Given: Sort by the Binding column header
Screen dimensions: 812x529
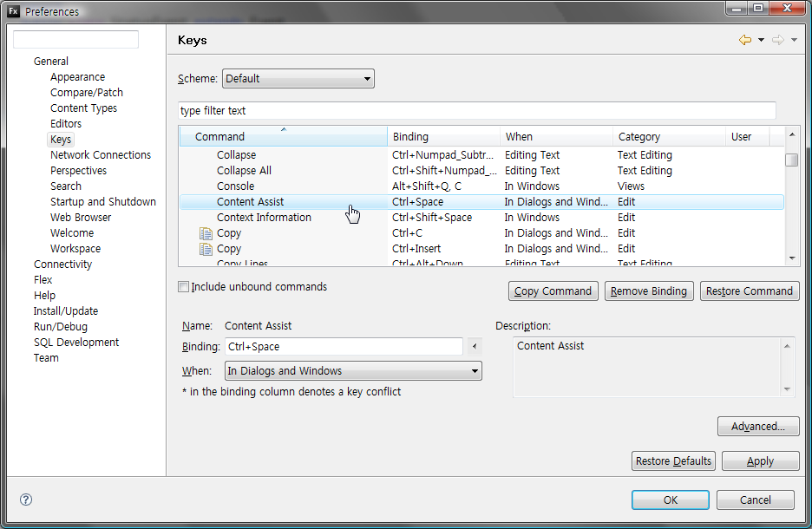Looking at the screenshot, I should 444,137.
